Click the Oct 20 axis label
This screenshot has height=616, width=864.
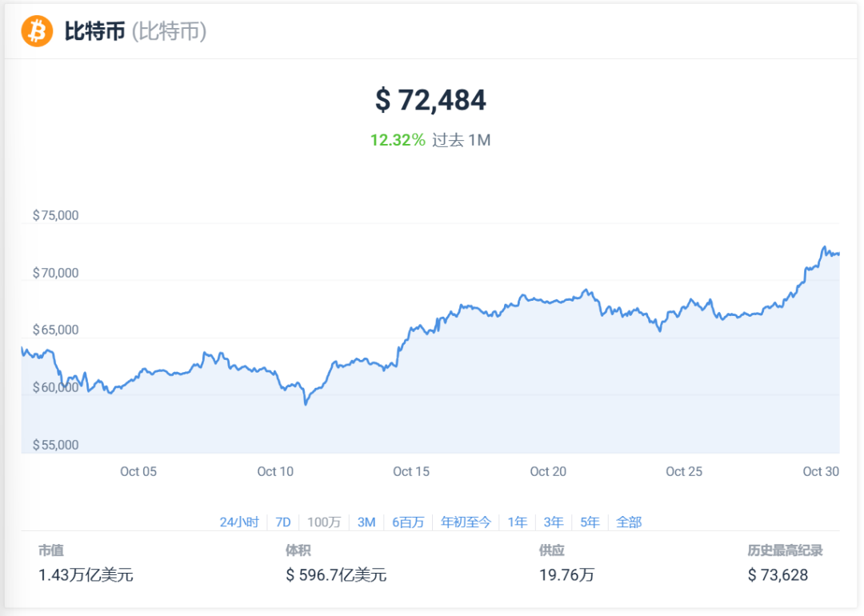tap(548, 472)
